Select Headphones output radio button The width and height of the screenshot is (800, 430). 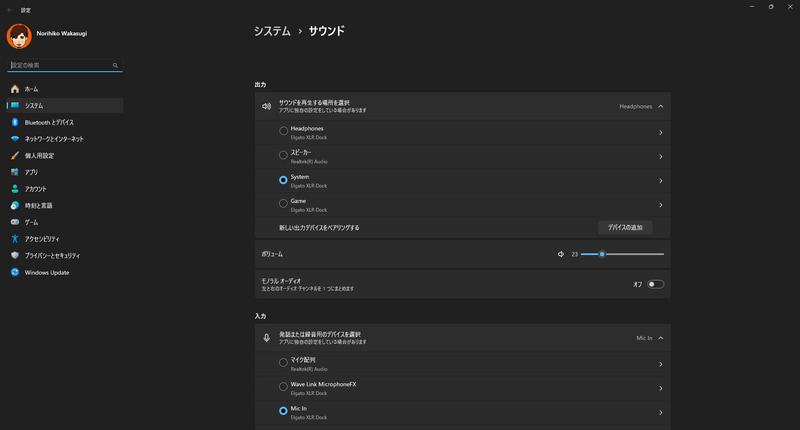tap(283, 131)
